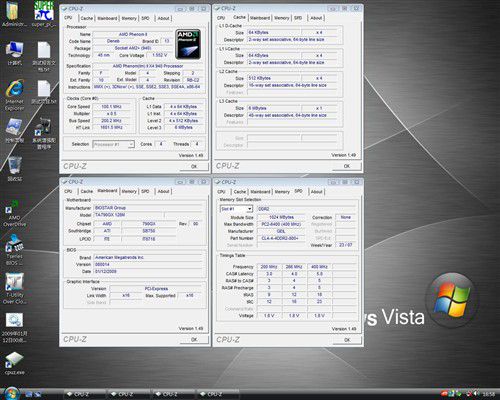
Task: Open the Slot #1 memory slot dropdown
Action: (236, 209)
